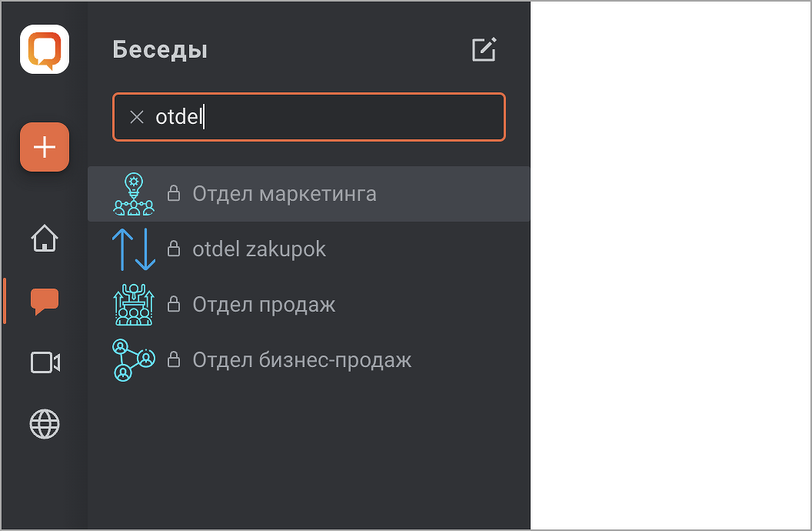Go to the Home section icon
The width and height of the screenshot is (812, 531).
click(x=45, y=238)
